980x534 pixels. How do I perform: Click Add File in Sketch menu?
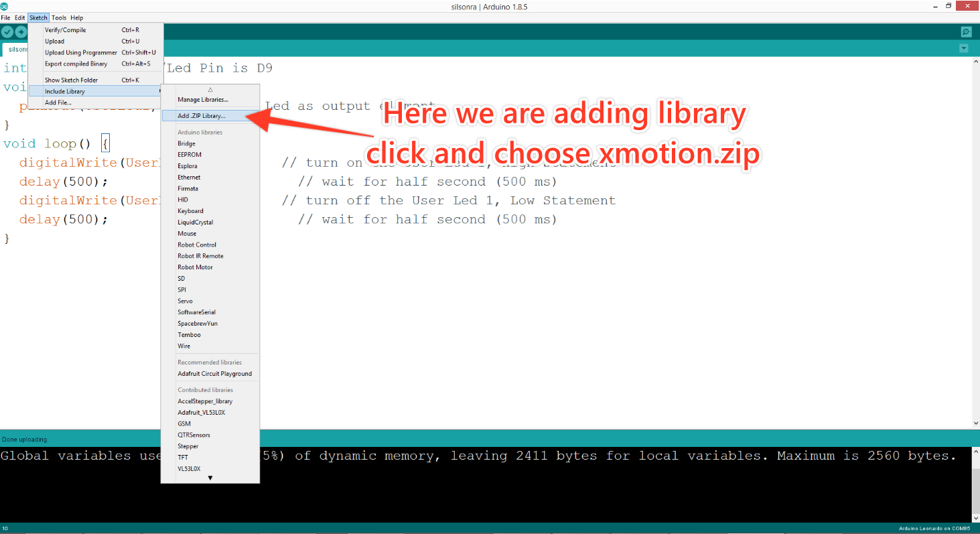[58, 103]
